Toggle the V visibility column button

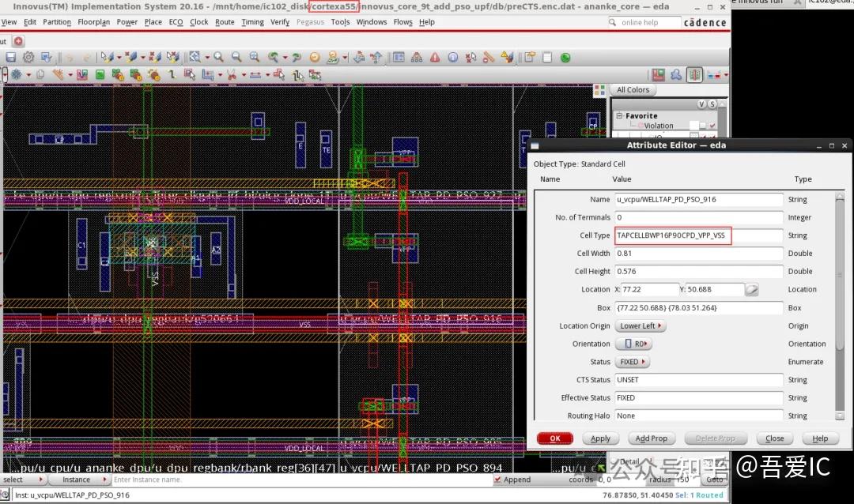pos(701,104)
